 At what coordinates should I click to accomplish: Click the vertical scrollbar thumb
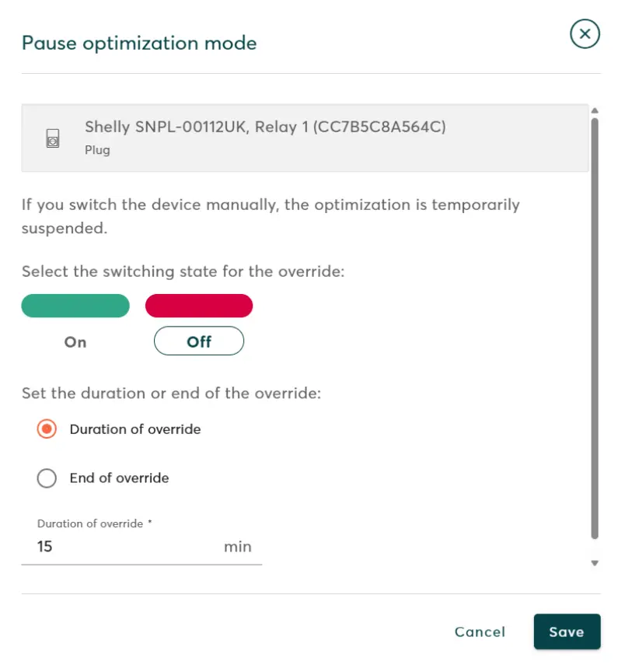click(595, 327)
